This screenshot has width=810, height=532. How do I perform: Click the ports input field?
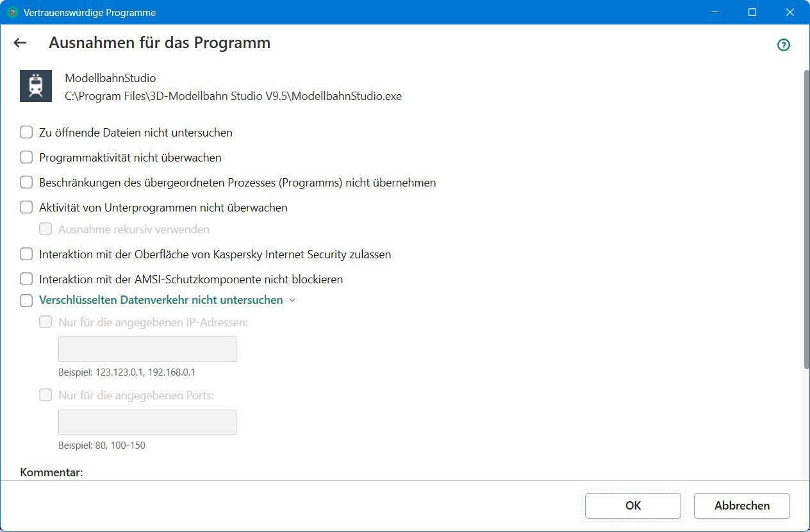147,422
